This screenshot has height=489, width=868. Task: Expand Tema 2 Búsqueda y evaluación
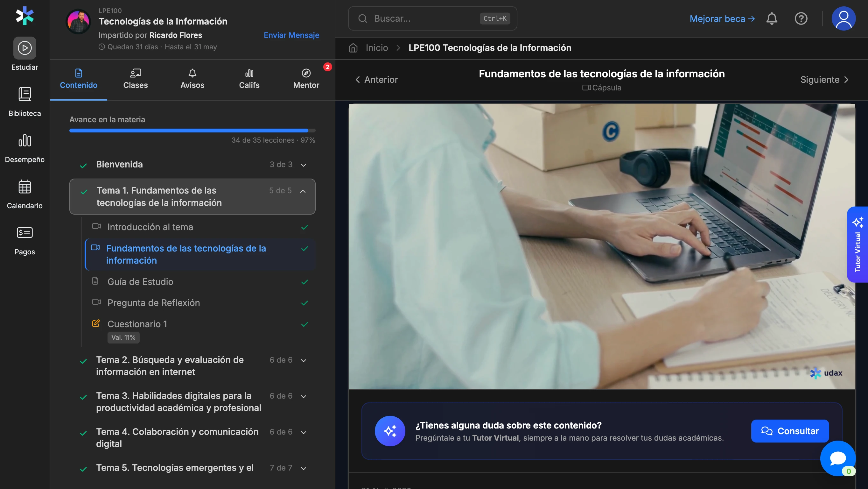303,360
